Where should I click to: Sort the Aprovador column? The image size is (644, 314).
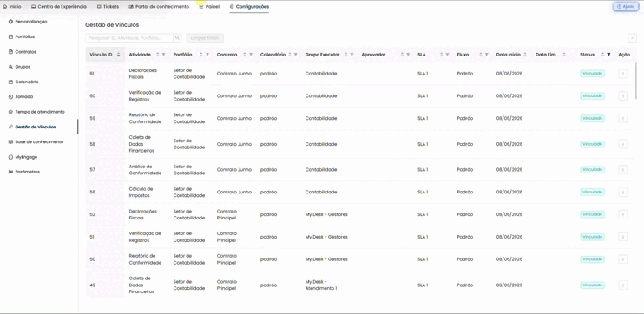coord(402,55)
